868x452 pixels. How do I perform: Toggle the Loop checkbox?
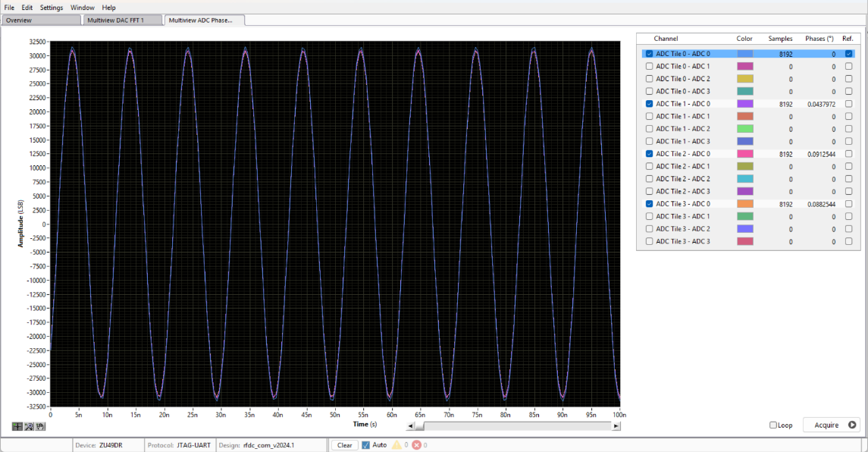pyautogui.click(x=773, y=425)
